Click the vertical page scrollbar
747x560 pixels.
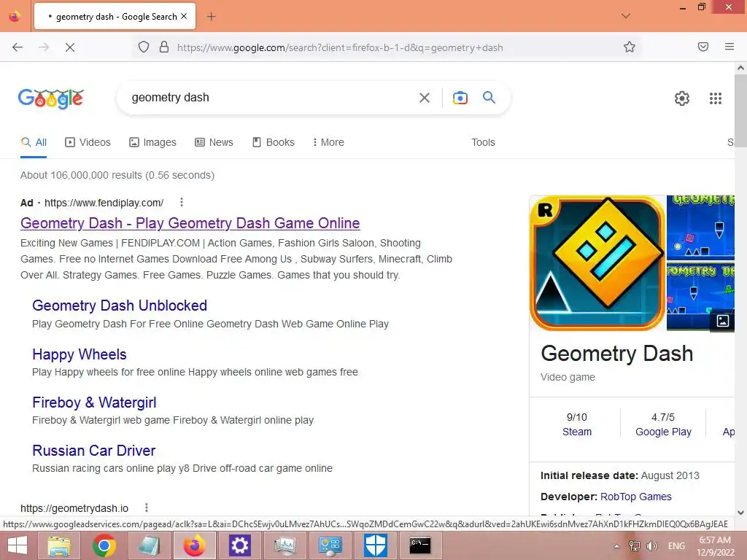740,111
